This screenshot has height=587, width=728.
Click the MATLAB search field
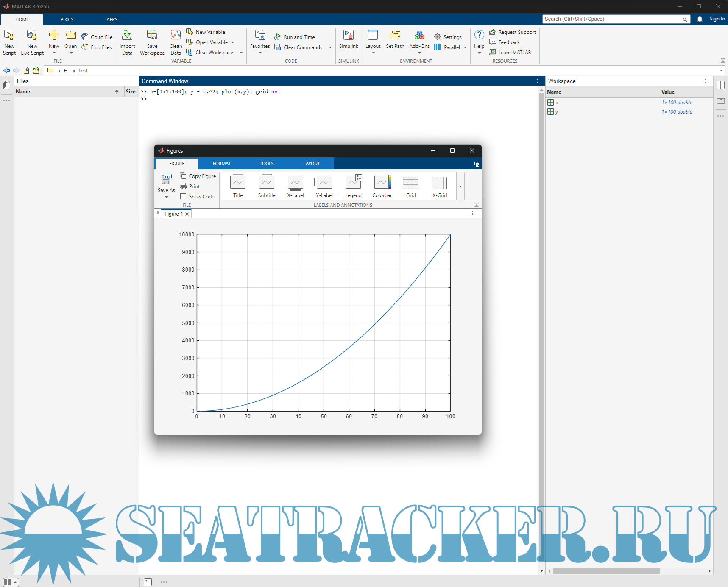[x=612, y=19]
